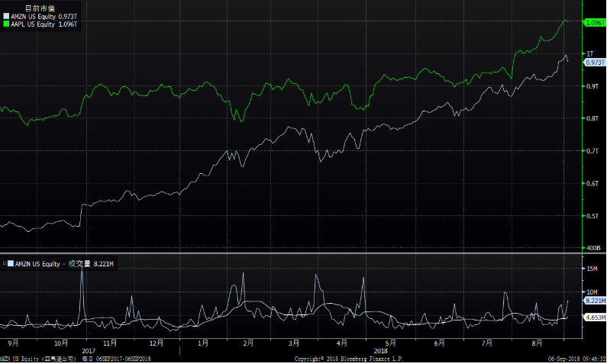Click the volume panel AMZN legend swatch
The width and height of the screenshot is (607, 364).
[x=11, y=263]
